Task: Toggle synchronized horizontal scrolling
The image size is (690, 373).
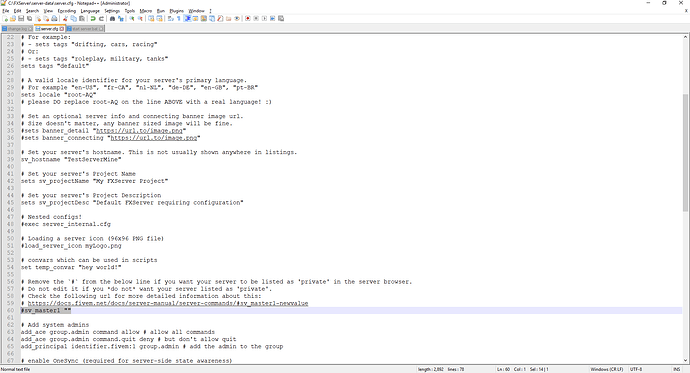Action: coord(159,18)
